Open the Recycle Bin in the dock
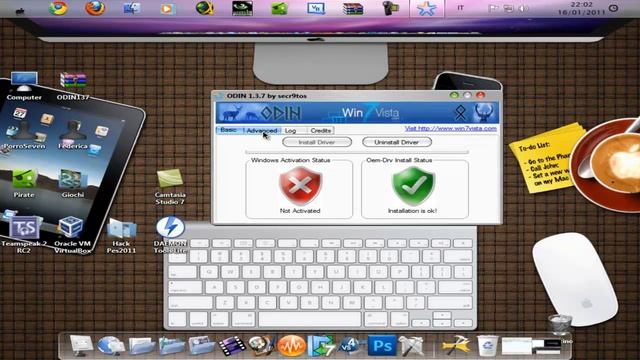 click(487, 345)
